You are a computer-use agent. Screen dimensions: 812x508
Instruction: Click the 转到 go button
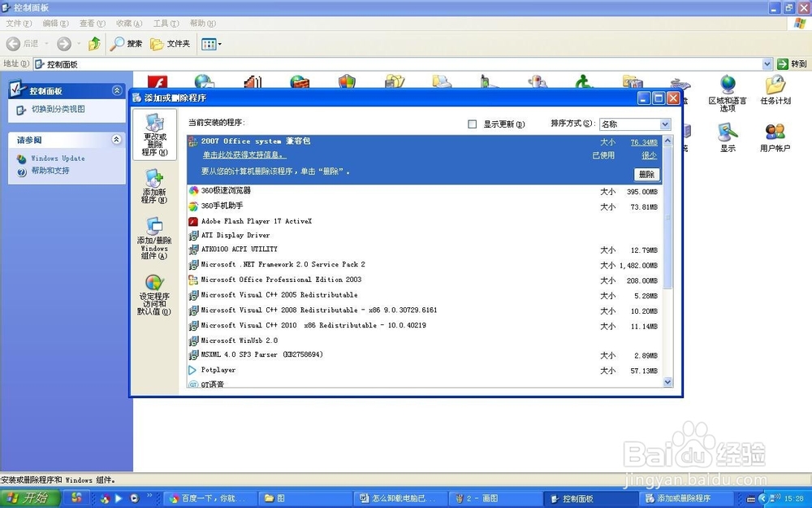point(792,63)
